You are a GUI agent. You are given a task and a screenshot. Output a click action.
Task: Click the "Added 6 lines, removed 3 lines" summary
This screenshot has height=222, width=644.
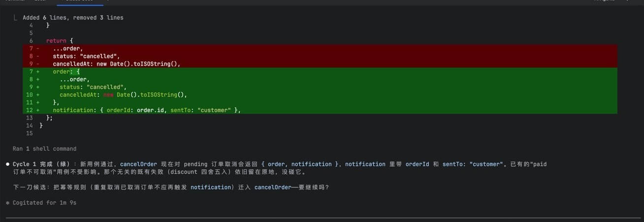[73, 18]
